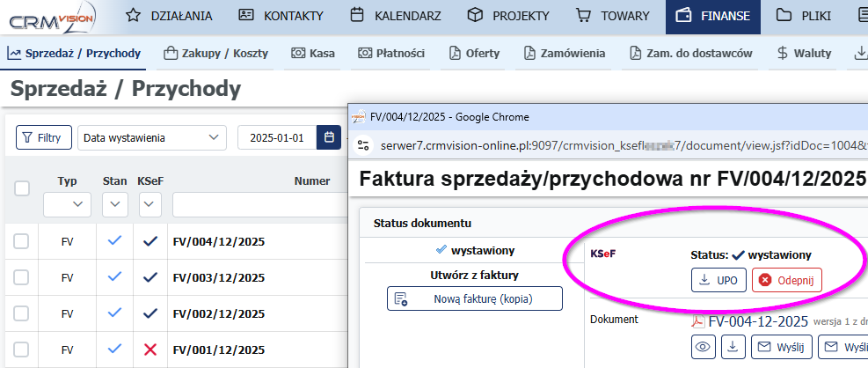
Task: Click the Odepnij button
Action: (x=786, y=280)
